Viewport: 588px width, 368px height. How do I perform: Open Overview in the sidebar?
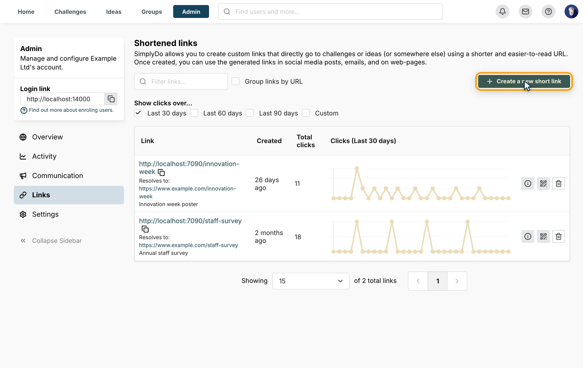tap(69, 137)
